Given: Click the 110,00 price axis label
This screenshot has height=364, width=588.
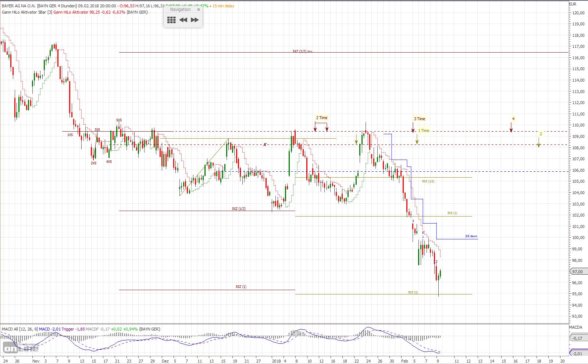Looking at the screenshot, I should point(578,125).
